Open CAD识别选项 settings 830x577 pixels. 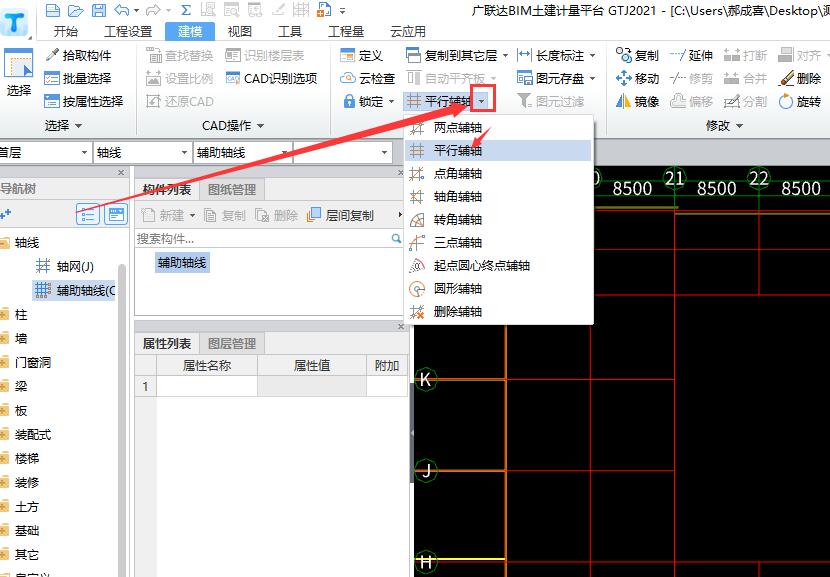271,78
